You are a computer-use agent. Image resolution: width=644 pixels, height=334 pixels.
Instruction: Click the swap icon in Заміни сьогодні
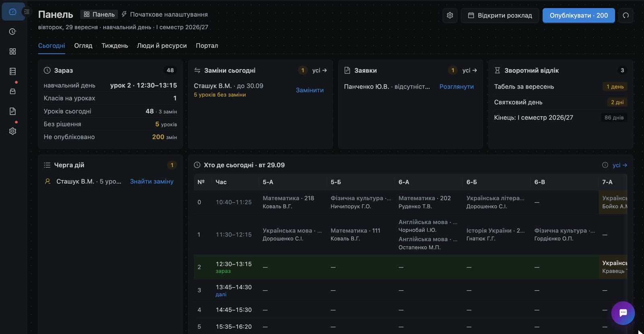point(197,70)
